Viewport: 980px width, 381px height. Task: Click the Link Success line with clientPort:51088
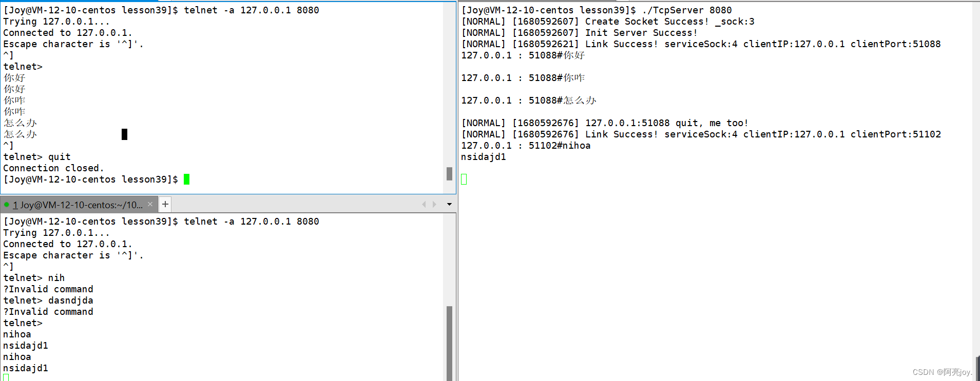coord(701,44)
